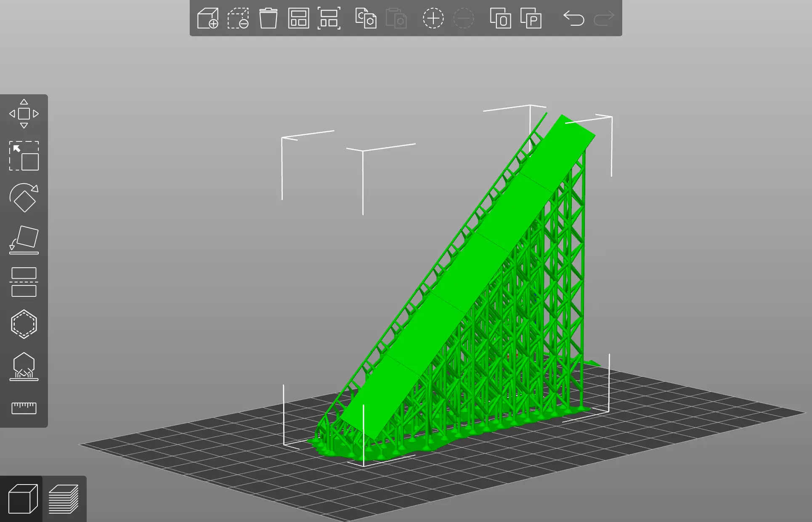Switch to object editing mode (O icon)
This screenshot has width=812, height=522.
500,19
